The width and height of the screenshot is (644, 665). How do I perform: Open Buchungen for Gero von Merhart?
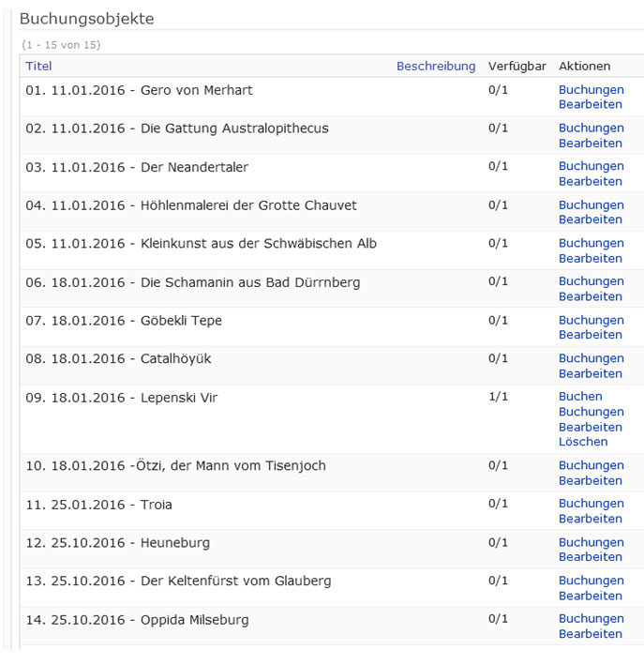tap(591, 90)
